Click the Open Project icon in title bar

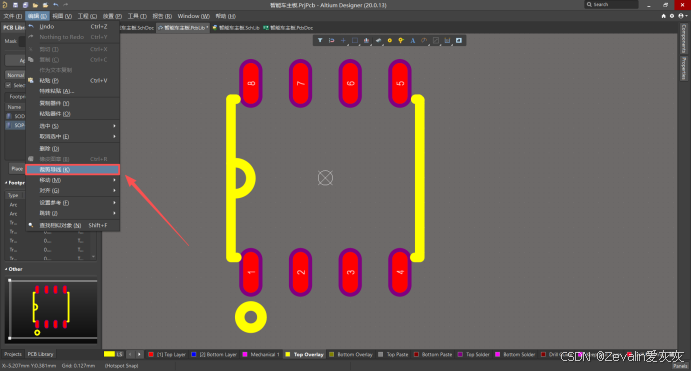pos(45,5)
